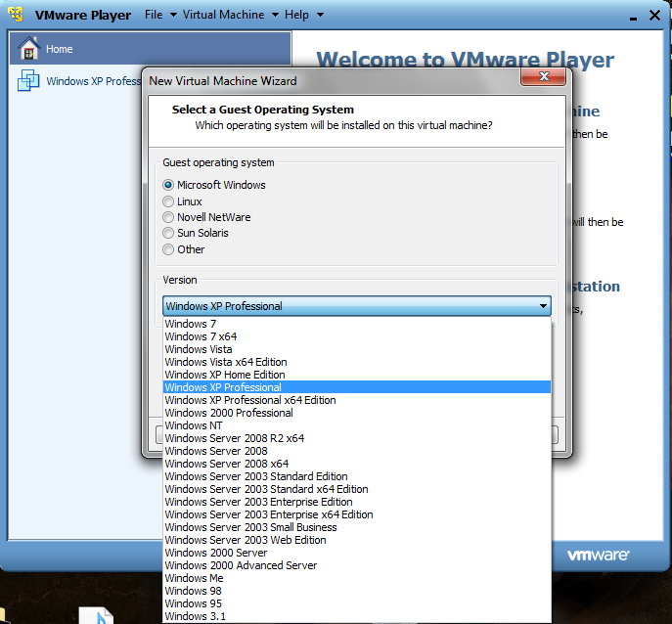
Task: Open the File menu
Action: pos(154,15)
